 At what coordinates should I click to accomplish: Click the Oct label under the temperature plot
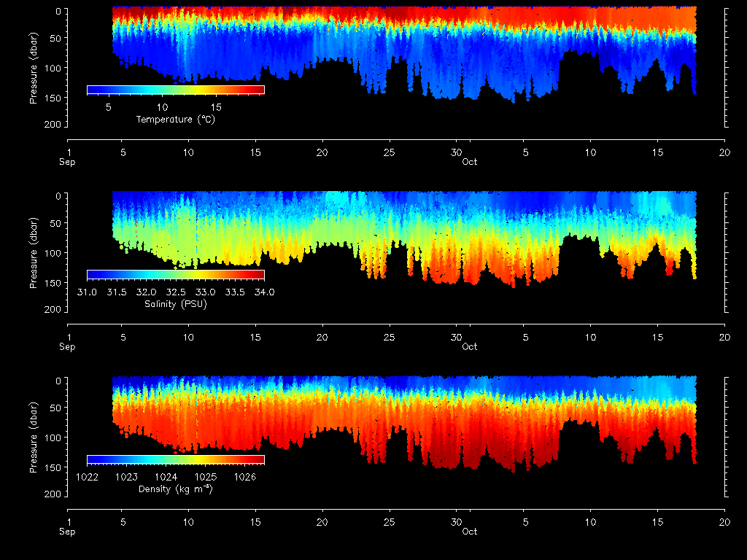point(470,162)
